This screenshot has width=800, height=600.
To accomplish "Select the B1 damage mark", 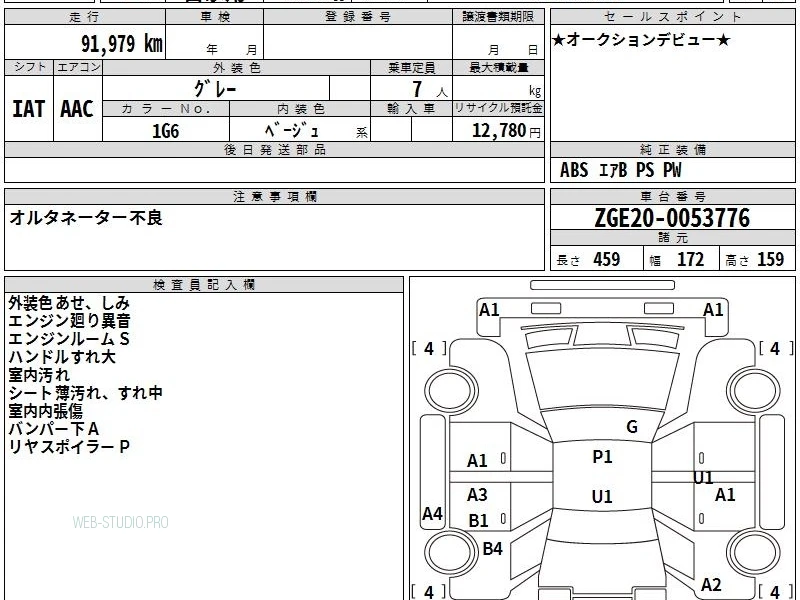I will [x=478, y=521].
